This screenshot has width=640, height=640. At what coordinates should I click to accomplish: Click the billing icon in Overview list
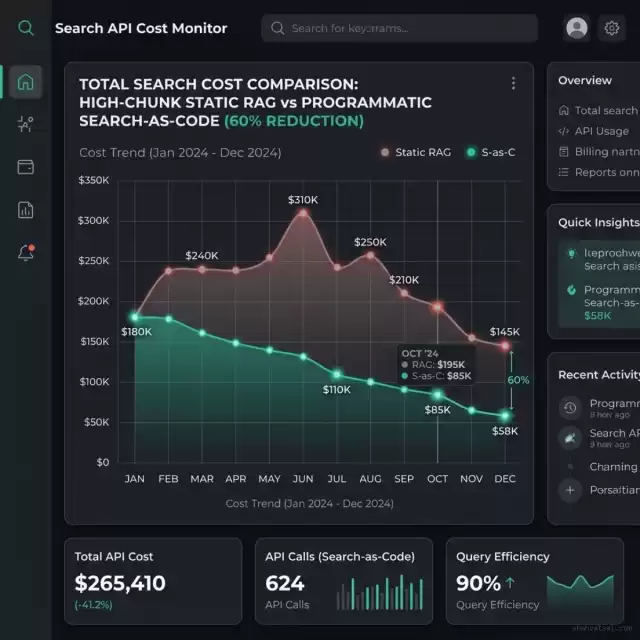(564, 151)
